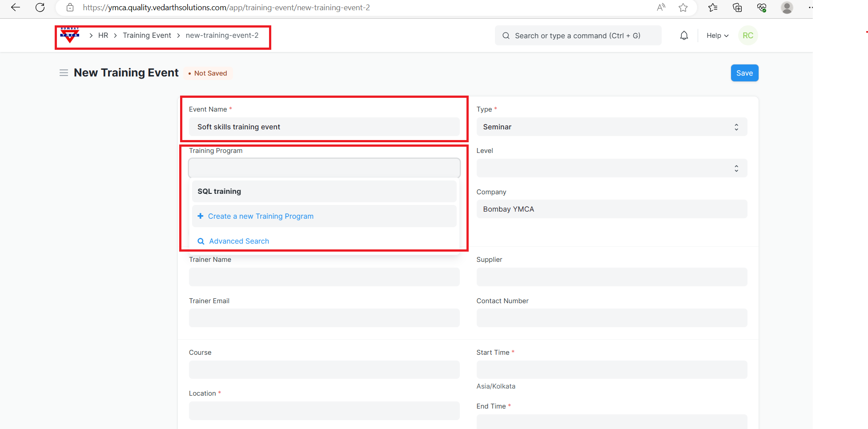This screenshot has height=429, width=868.
Task: Open the browser profile avatar icon
Action: tap(787, 8)
